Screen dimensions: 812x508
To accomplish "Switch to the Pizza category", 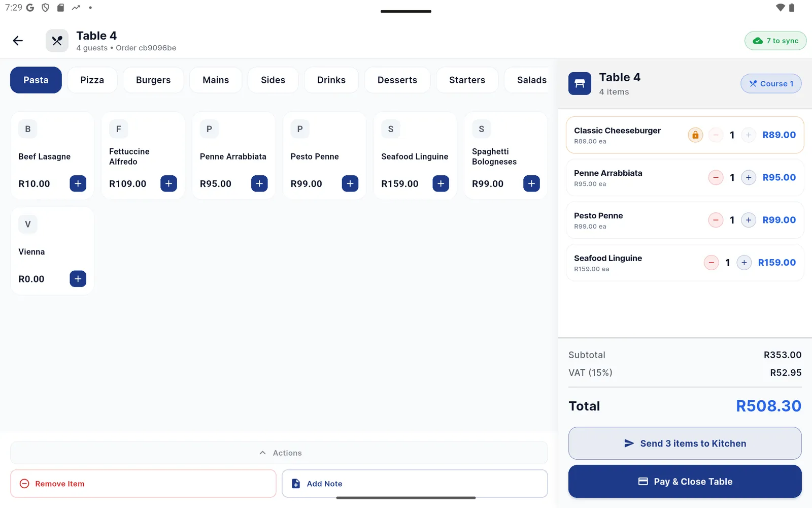I will click(92, 80).
